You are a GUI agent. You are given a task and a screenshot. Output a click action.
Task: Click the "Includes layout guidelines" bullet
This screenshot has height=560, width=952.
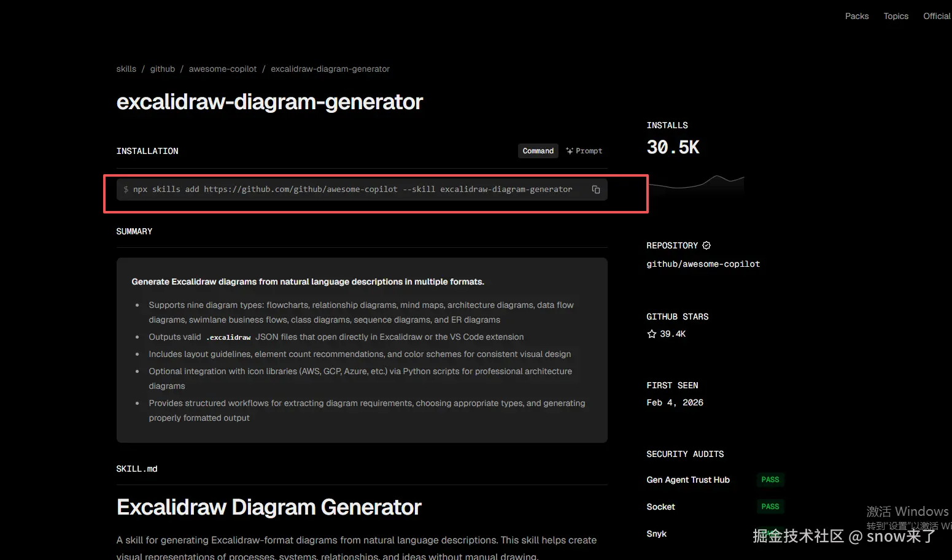pyautogui.click(x=360, y=354)
